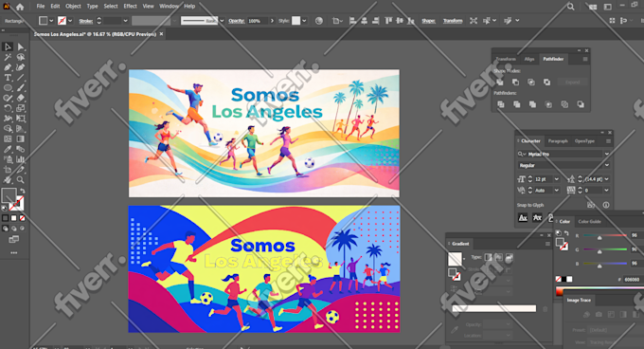Select the Column Graph tool
The height and width of the screenshot is (349, 644).
(x=21, y=159)
